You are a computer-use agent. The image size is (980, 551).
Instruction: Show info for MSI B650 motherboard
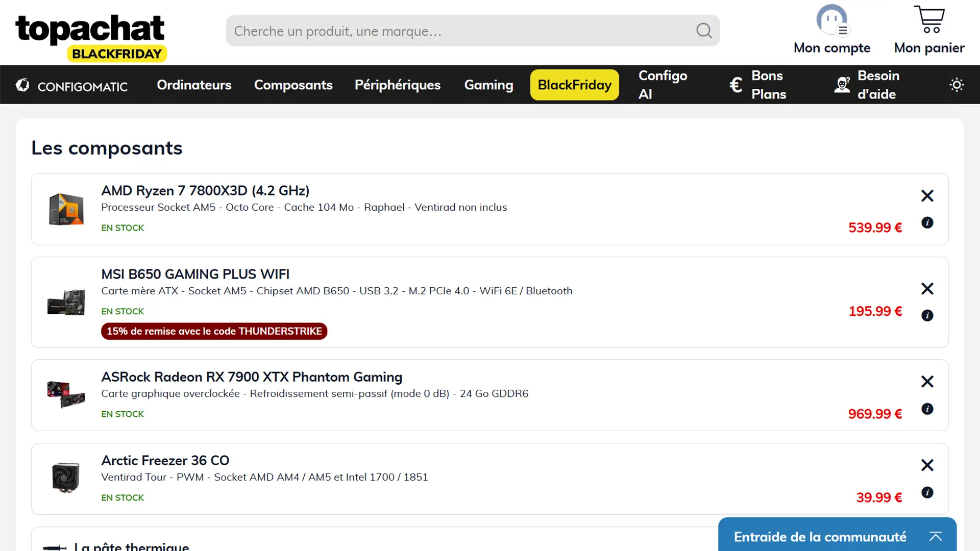point(927,316)
